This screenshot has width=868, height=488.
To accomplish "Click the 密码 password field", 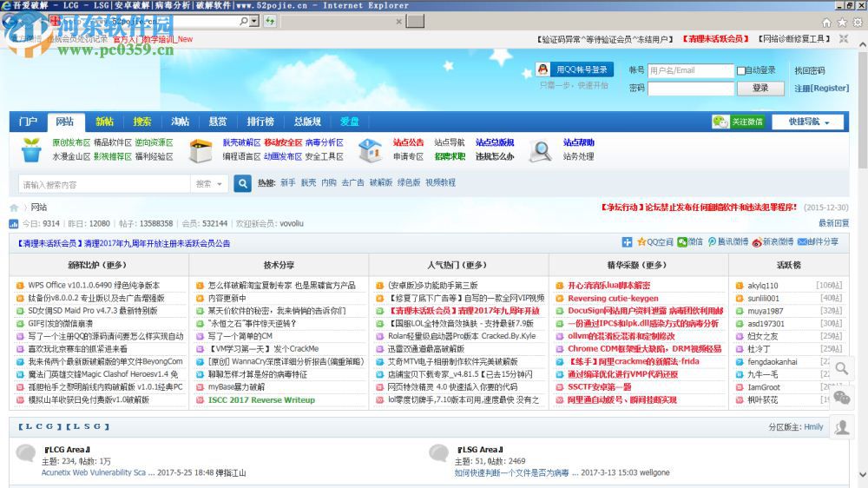I will (x=690, y=88).
